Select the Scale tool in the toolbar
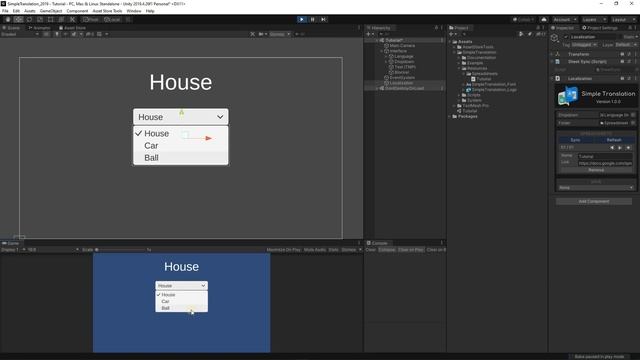The image size is (640, 360). point(40,19)
